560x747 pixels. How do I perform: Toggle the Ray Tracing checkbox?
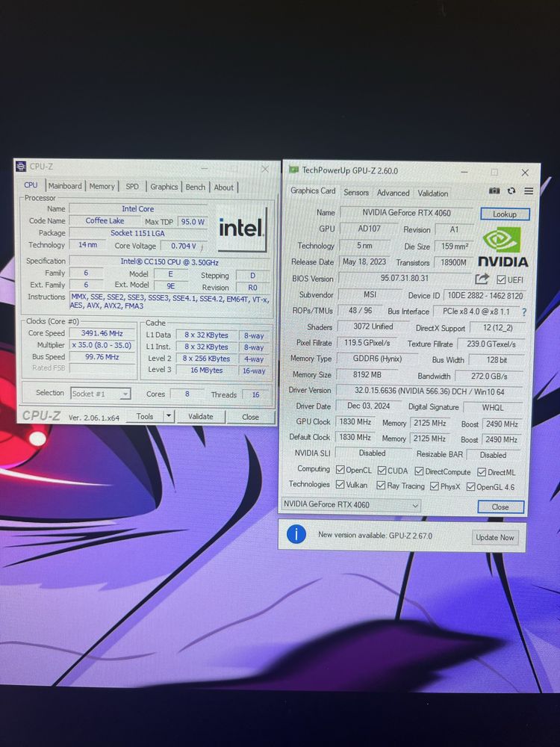tap(381, 486)
